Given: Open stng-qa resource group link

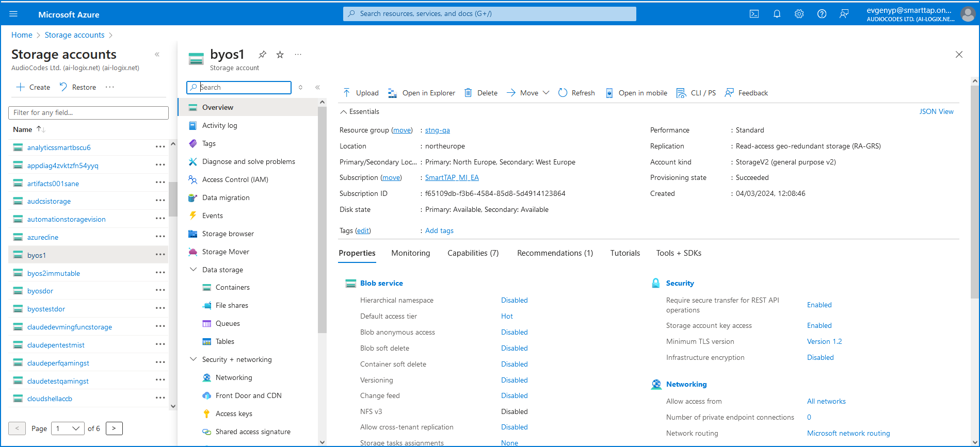Looking at the screenshot, I should [x=438, y=130].
